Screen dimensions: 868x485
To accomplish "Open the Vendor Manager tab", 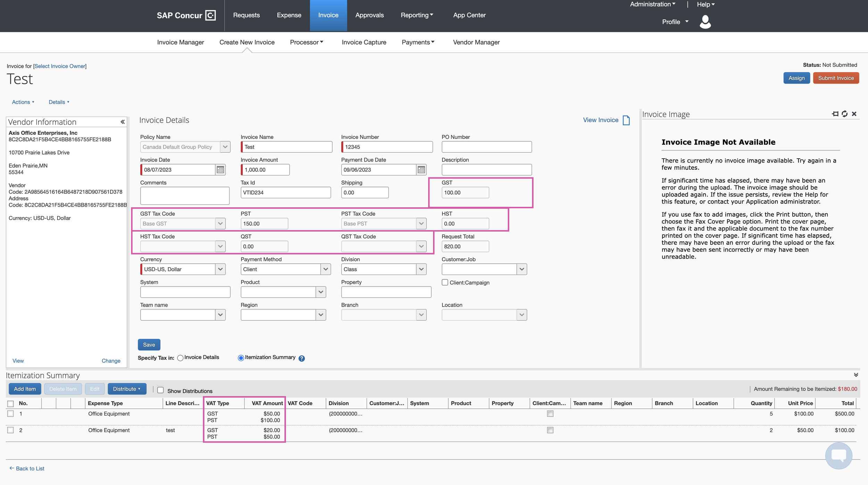I will (476, 42).
